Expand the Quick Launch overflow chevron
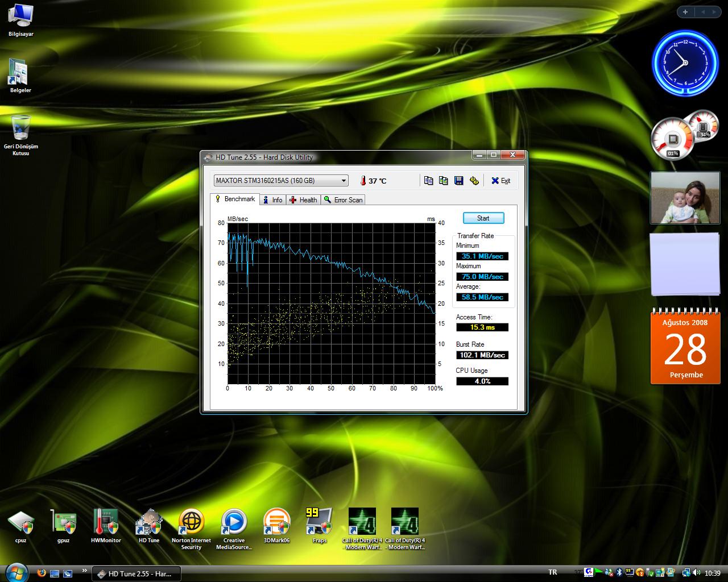This screenshot has width=728, height=582. [x=85, y=571]
